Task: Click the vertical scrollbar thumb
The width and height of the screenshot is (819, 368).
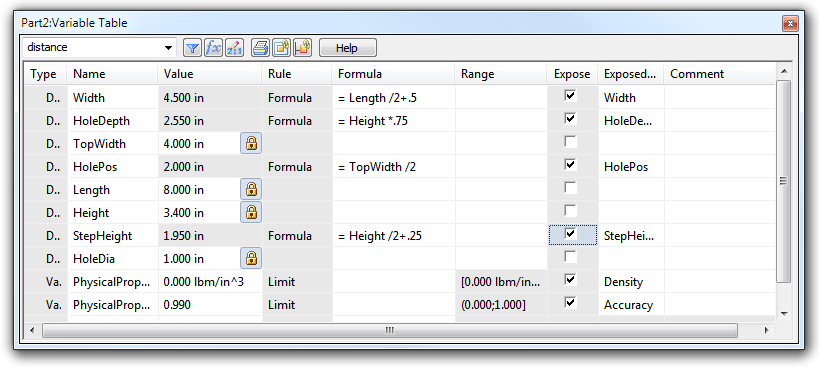Action: [783, 182]
